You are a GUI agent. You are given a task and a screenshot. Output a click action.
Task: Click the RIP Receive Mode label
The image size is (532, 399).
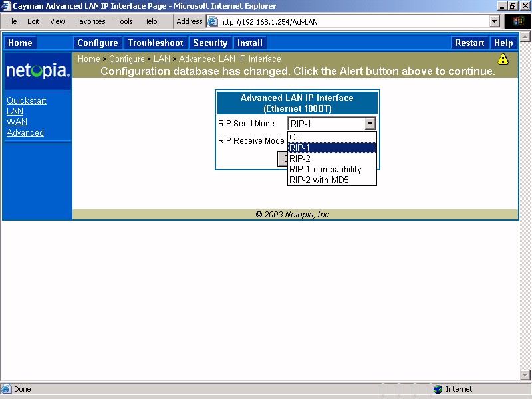click(x=251, y=141)
